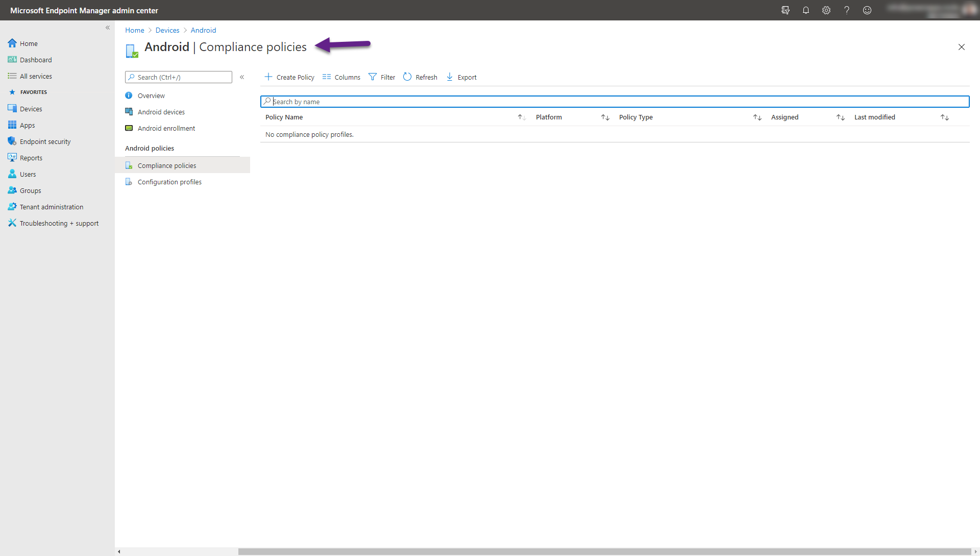
Task: Open the Apps grid icon
Action: coord(12,125)
